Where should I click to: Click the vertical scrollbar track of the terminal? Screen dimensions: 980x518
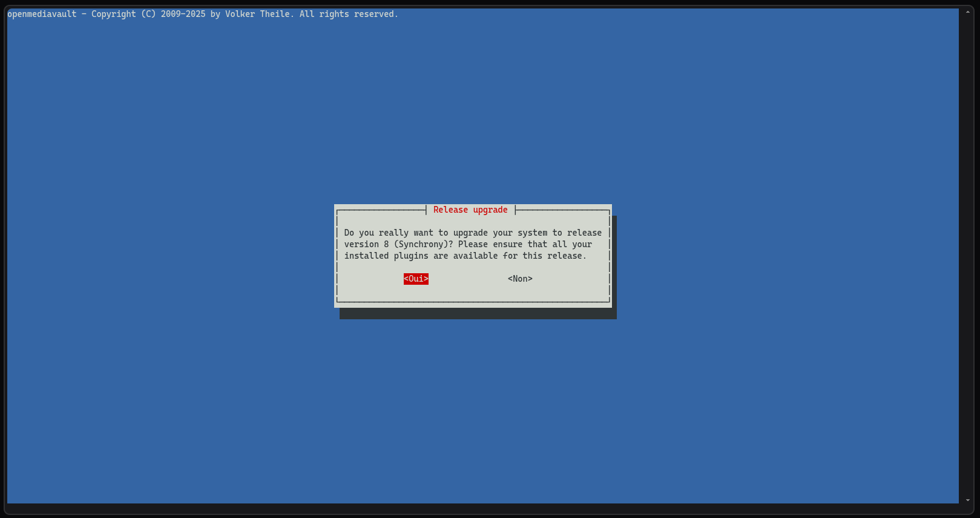pyautogui.click(x=967, y=254)
